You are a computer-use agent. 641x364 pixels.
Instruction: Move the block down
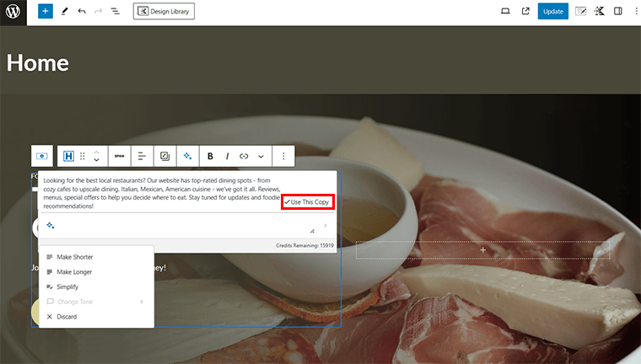(96, 160)
